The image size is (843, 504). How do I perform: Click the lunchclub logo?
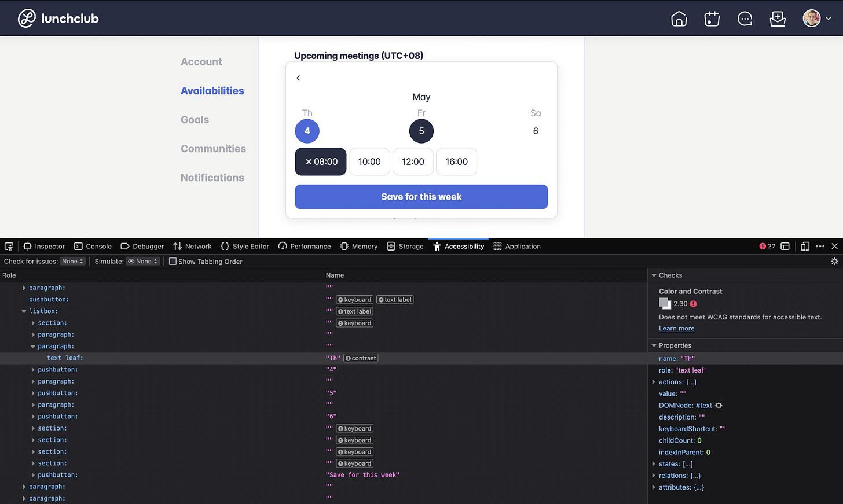pyautogui.click(x=58, y=17)
